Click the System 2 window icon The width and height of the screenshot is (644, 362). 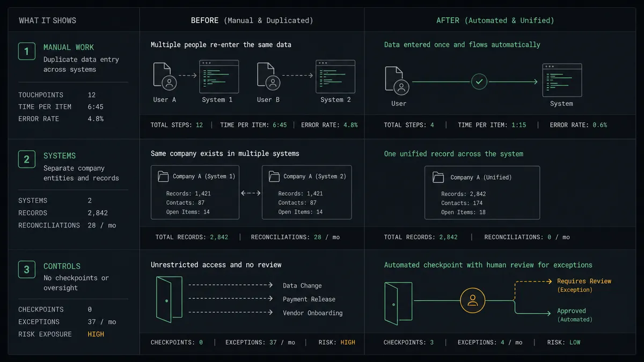[335, 77]
